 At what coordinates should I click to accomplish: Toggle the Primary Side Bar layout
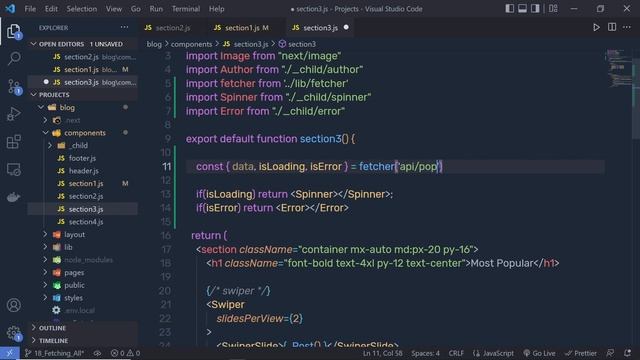509,9
